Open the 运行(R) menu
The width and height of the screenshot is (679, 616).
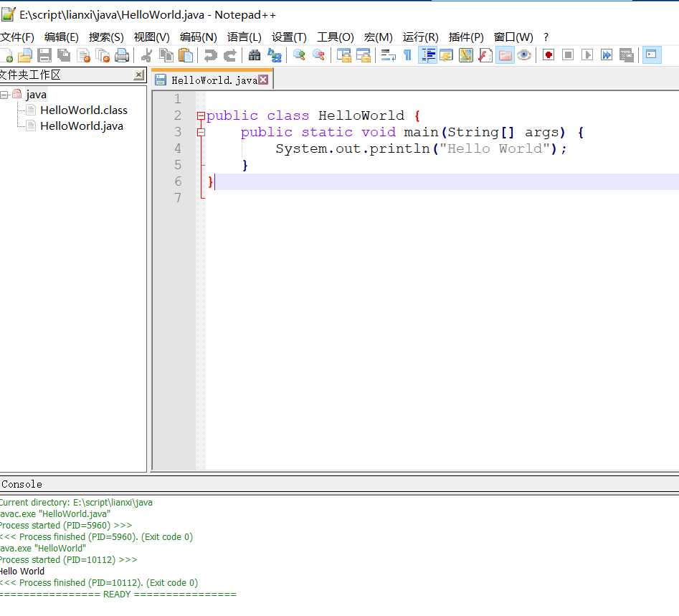pos(420,37)
